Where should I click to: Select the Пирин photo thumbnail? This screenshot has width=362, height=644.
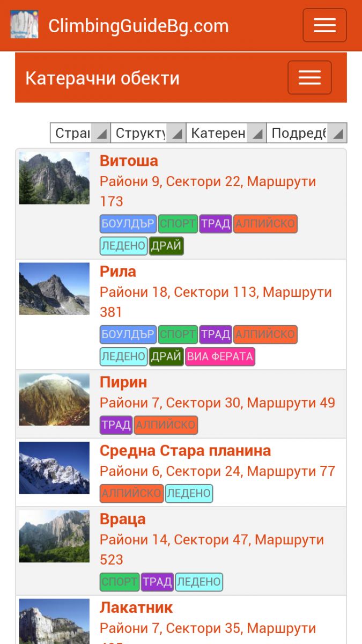[54, 399]
